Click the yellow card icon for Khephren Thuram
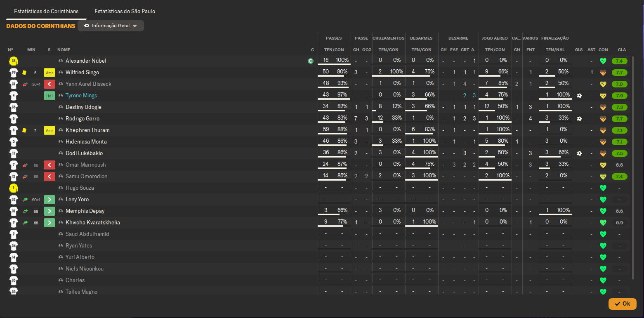The image size is (644, 318). 24,130
